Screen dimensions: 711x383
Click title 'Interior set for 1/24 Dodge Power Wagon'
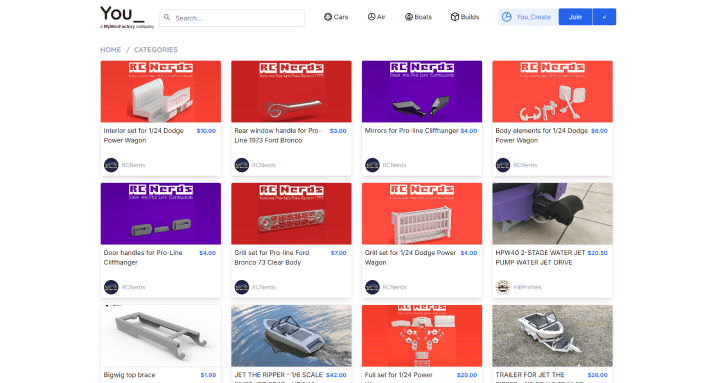click(x=144, y=136)
